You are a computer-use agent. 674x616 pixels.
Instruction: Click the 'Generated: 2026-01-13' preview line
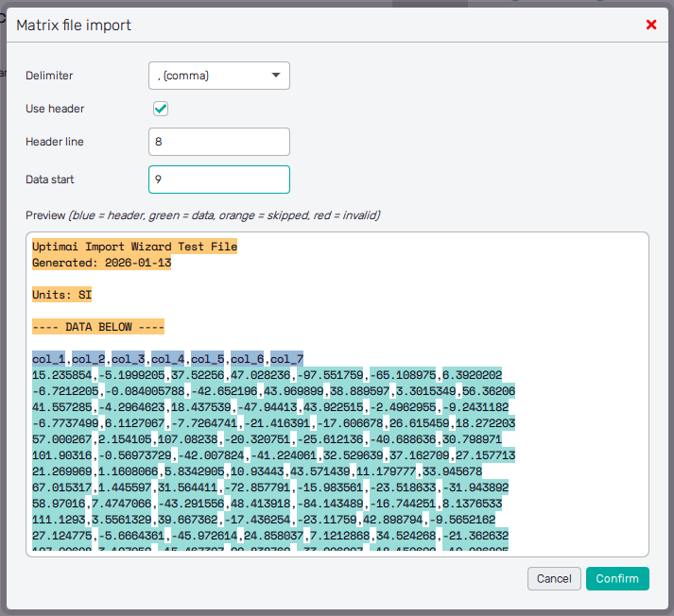(101, 263)
